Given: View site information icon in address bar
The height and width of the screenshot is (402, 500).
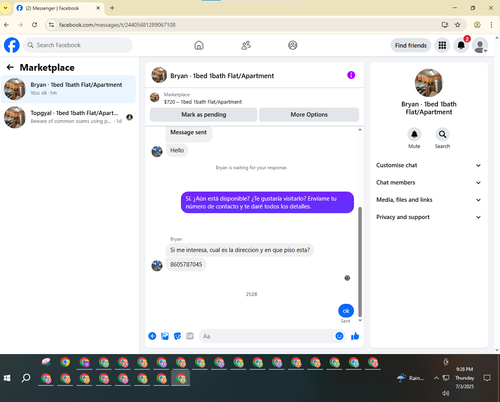Looking at the screenshot, I should 51,25.
